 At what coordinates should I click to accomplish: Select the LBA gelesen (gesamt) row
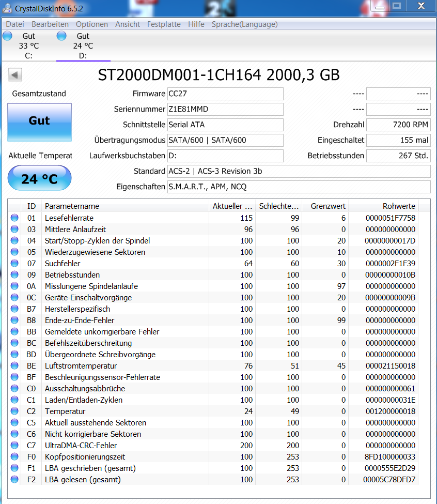pyautogui.click(x=213, y=480)
